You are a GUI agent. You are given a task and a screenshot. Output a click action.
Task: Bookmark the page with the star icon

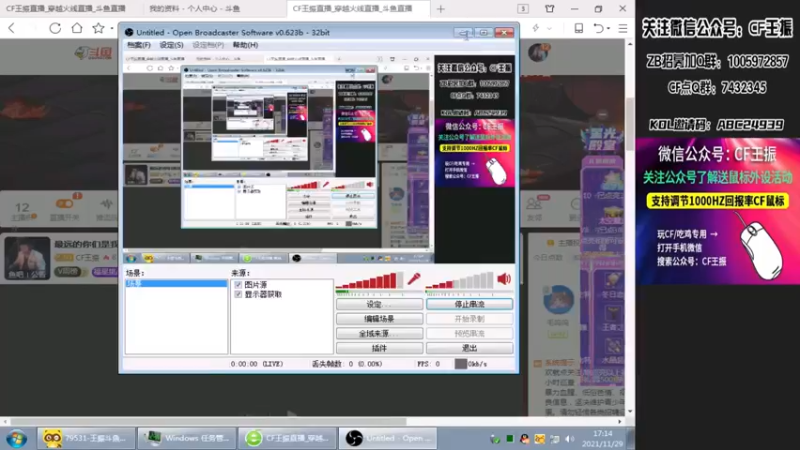(x=98, y=28)
